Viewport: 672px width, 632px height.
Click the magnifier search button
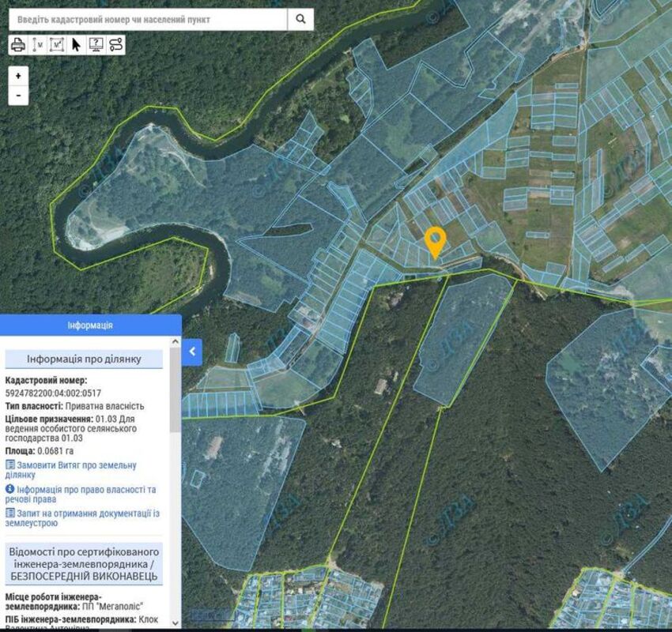tap(300, 19)
